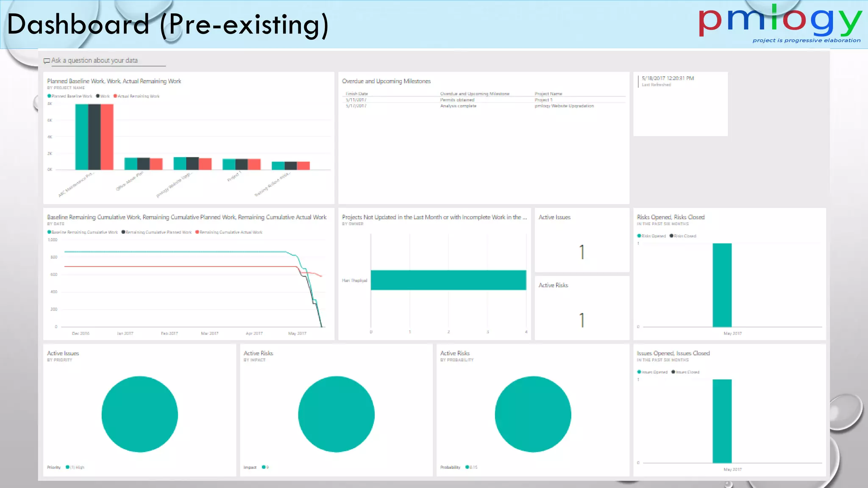Select the Actual Remaining Work legend marker

[115, 96]
